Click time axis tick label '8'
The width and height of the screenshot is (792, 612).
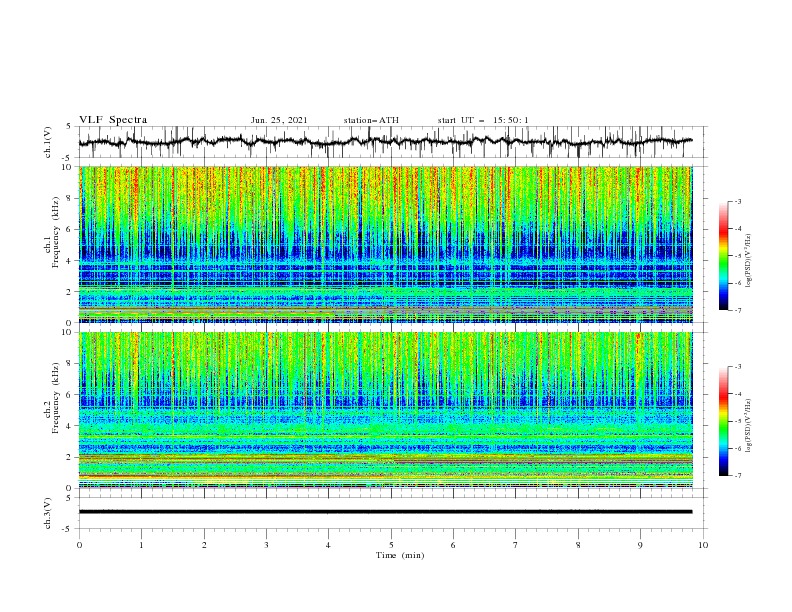[x=578, y=545]
